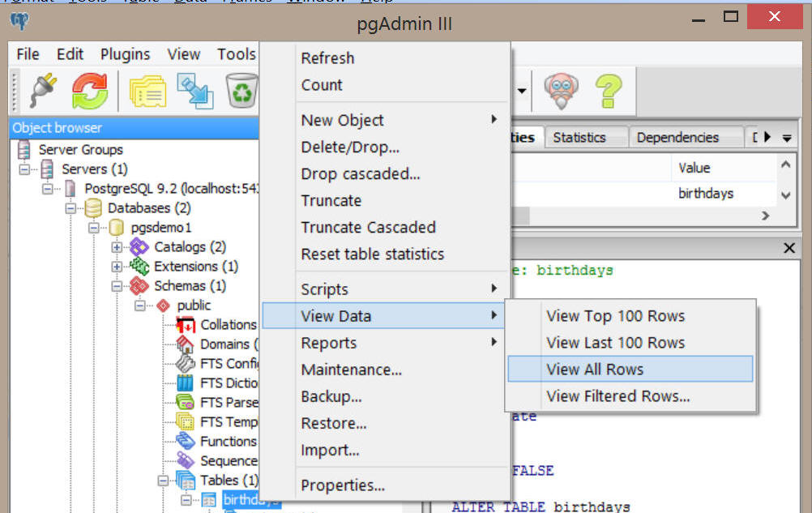This screenshot has width=812, height=513.
Task: Open the Plugins menu
Action: [x=126, y=54]
